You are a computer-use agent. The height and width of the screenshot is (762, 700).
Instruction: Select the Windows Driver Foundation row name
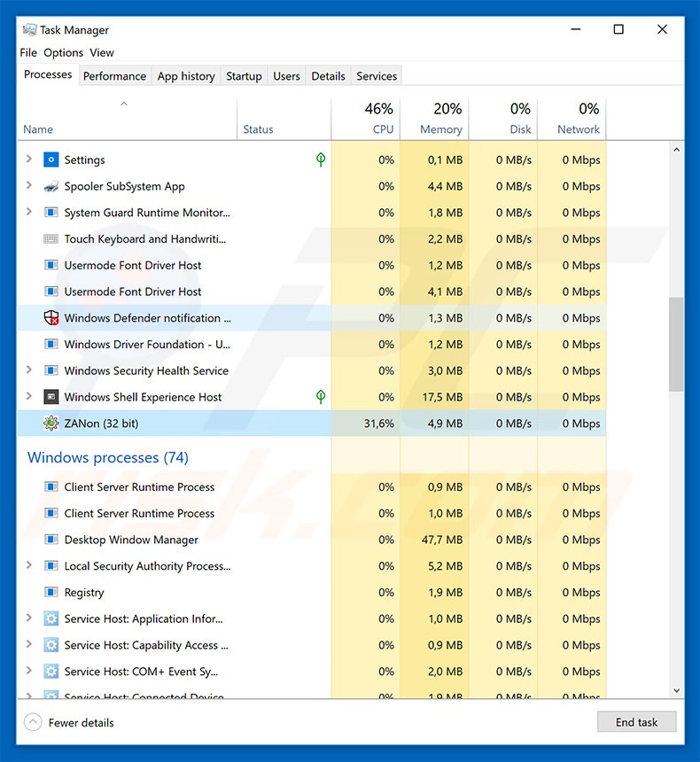147,344
